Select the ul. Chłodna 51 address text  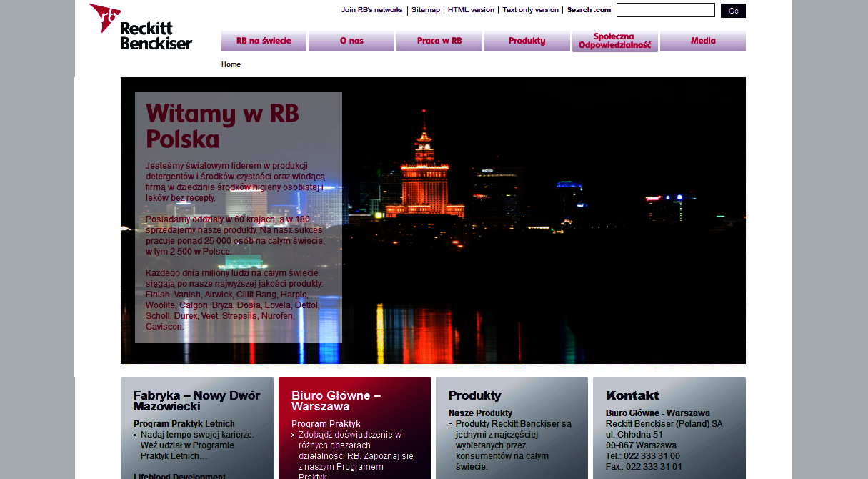click(x=634, y=435)
